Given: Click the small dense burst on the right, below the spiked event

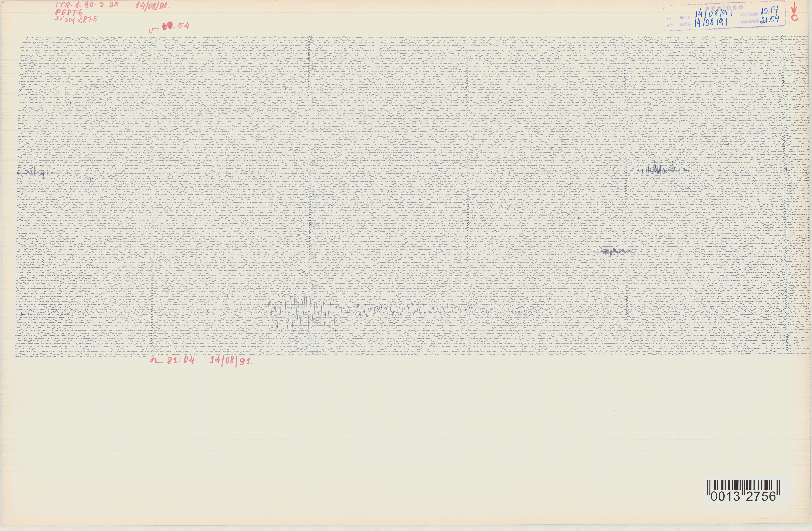Looking at the screenshot, I should click(616, 251).
